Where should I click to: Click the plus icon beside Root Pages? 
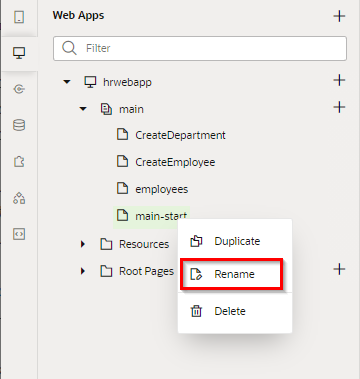pos(339,269)
